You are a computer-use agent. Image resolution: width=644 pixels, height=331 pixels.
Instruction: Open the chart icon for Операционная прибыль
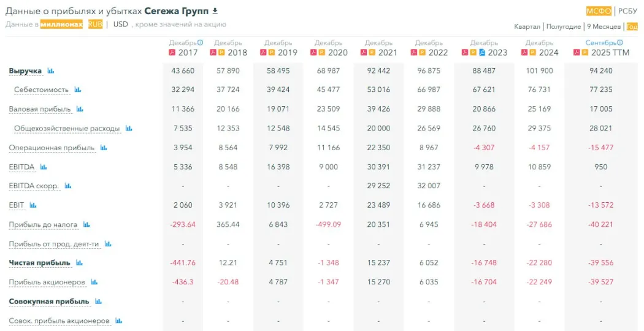pos(104,148)
